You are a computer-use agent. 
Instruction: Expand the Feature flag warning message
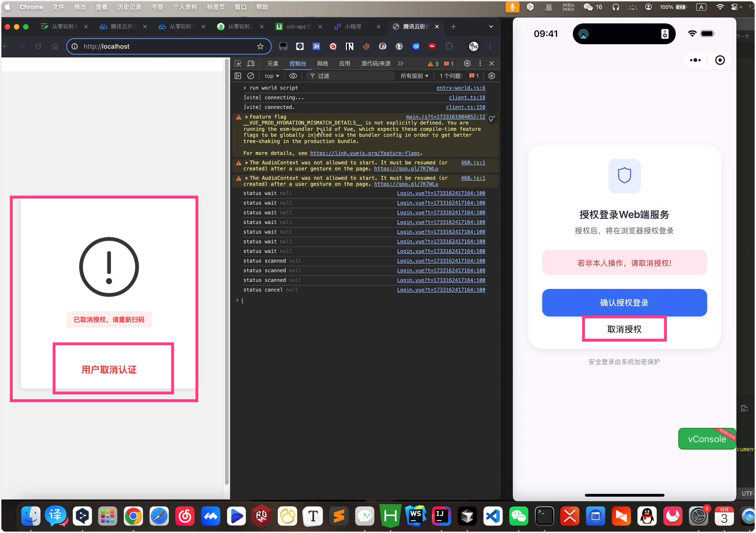tap(246, 117)
